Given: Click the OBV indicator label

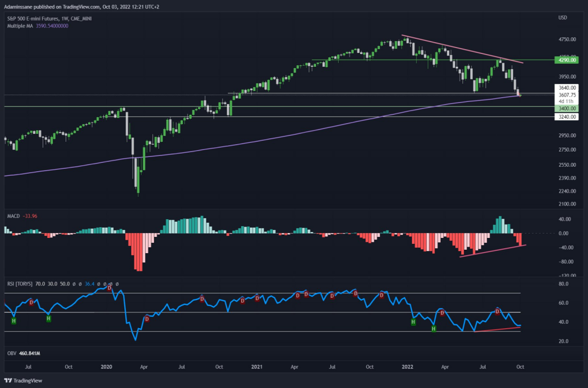Looking at the screenshot, I should click(x=11, y=353).
